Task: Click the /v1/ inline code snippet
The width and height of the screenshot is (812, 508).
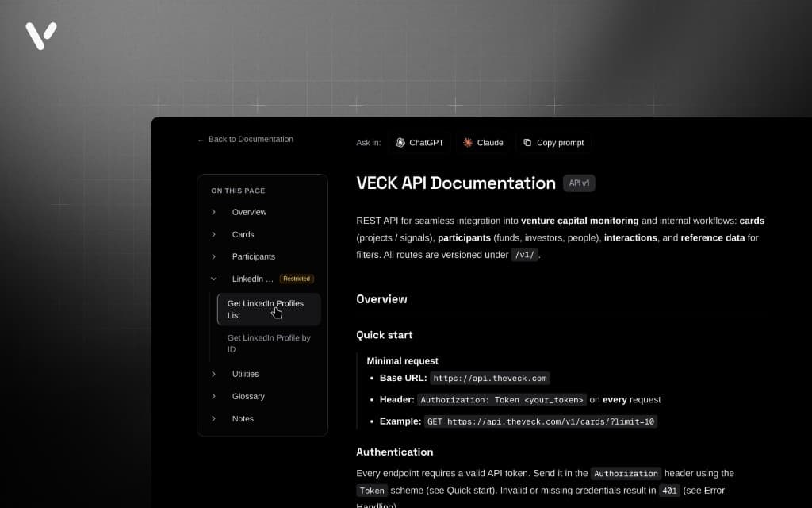Action: (525, 255)
